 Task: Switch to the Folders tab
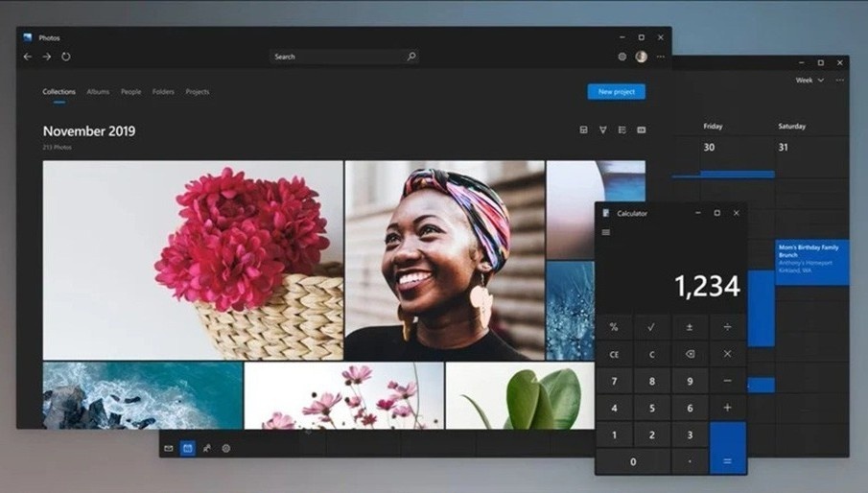click(x=163, y=92)
